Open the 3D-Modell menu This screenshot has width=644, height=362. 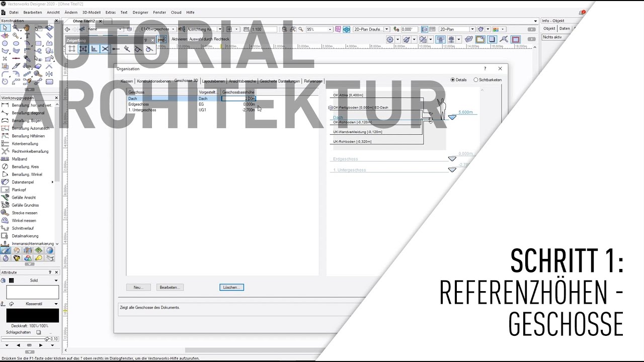click(92, 12)
